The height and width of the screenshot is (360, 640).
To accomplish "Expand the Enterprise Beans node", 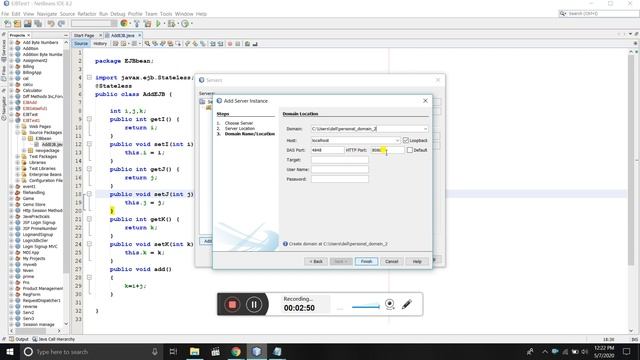I will pos(18,174).
